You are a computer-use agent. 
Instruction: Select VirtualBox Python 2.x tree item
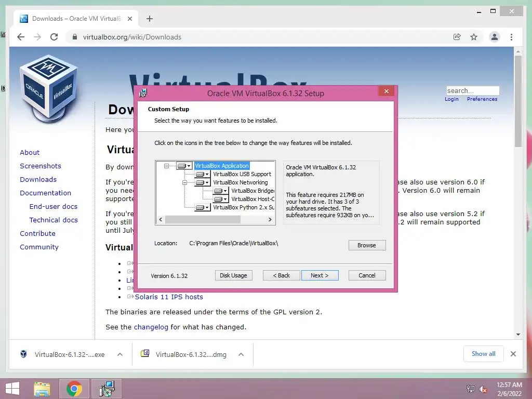[x=243, y=207]
